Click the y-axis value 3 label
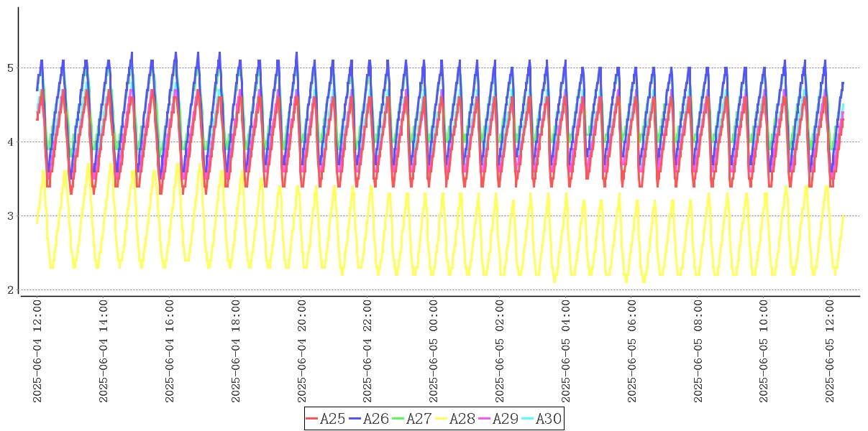Screen dimensions: 868x431 click(x=10, y=215)
